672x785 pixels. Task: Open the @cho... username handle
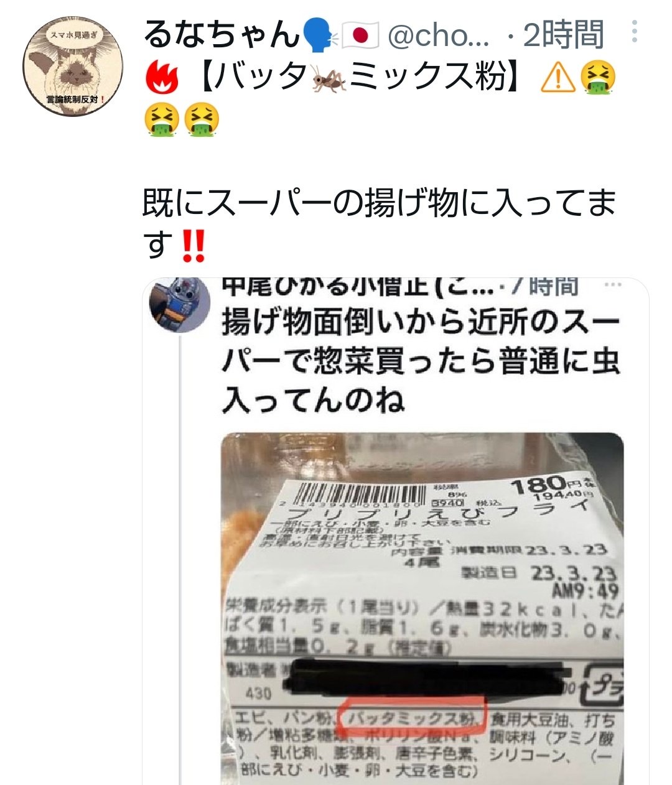pos(438,36)
